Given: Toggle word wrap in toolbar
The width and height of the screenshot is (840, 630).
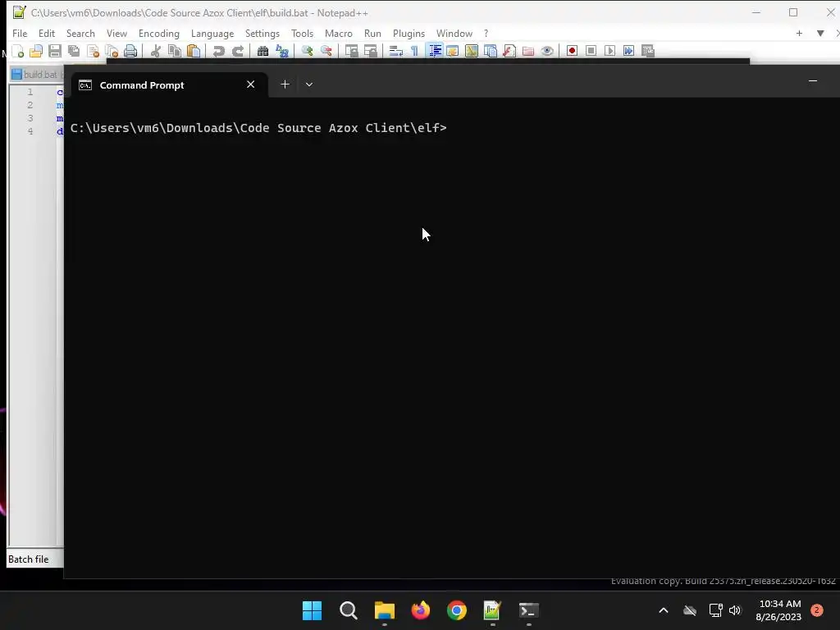Looking at the screenshot, I should point(396,51).
